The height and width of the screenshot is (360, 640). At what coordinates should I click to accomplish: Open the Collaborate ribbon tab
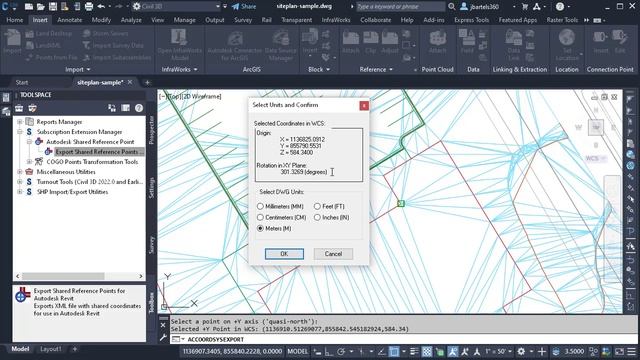[376, 20]
